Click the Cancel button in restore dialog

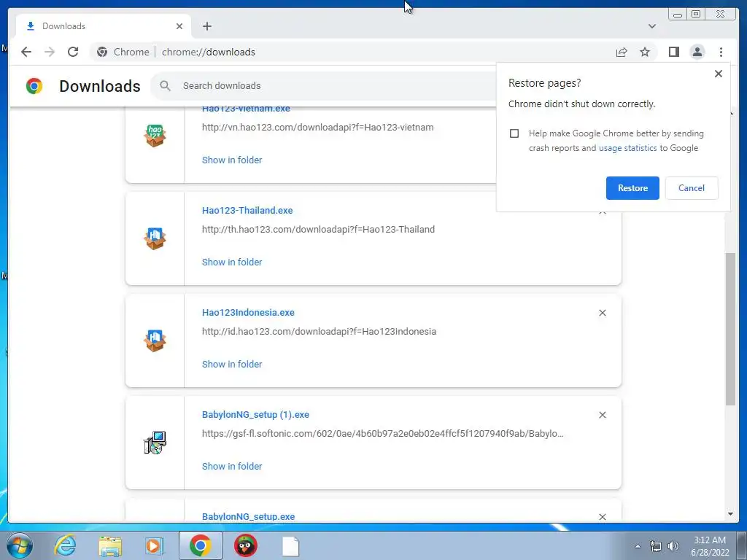(x=692, y=188)
